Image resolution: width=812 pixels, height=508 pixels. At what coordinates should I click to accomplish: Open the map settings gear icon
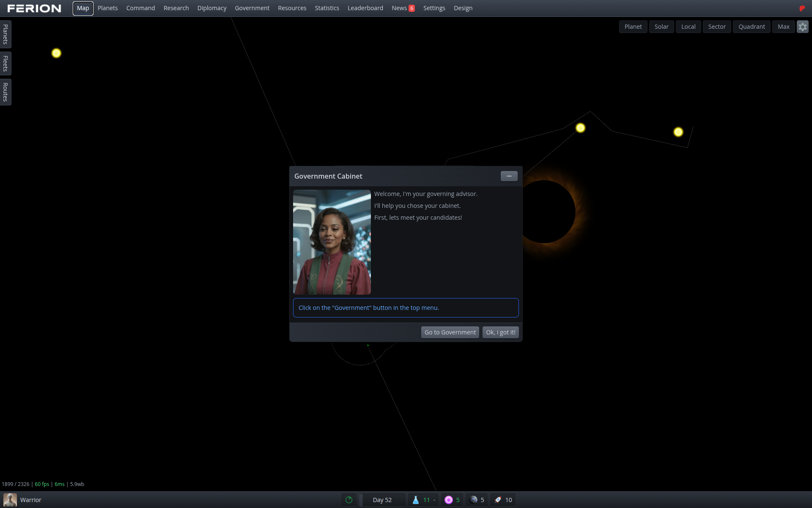(x=802, y=26)
